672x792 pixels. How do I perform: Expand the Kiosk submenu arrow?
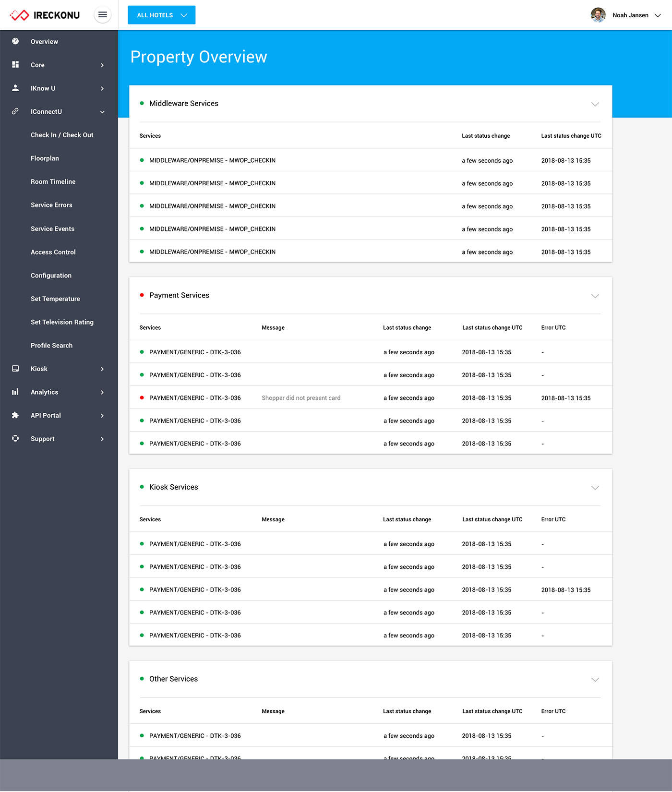click(x=102, y=369)
